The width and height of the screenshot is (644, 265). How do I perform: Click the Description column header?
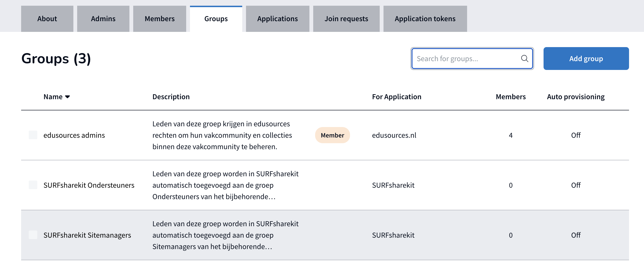click(x=171, y=97)
